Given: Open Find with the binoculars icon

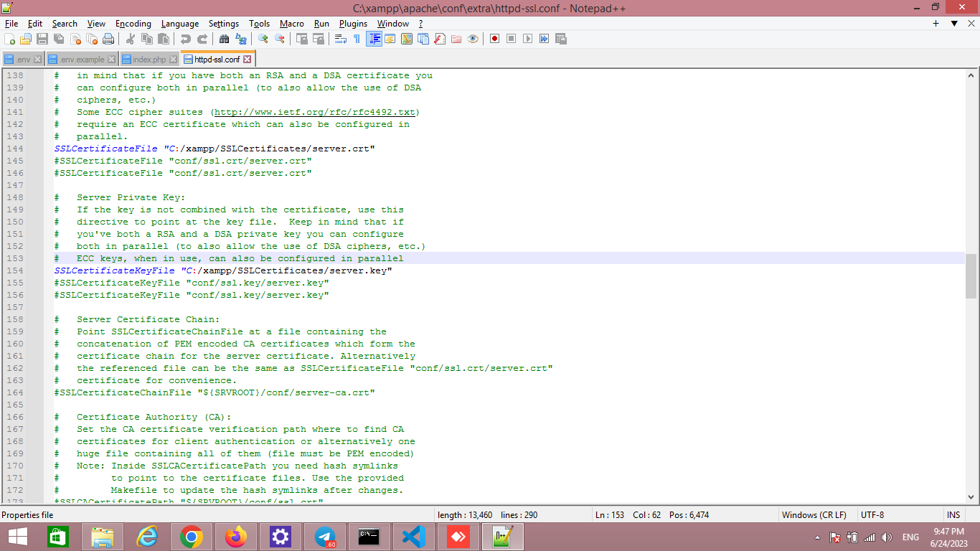Looking at the screenshot, I should [224, 39].
